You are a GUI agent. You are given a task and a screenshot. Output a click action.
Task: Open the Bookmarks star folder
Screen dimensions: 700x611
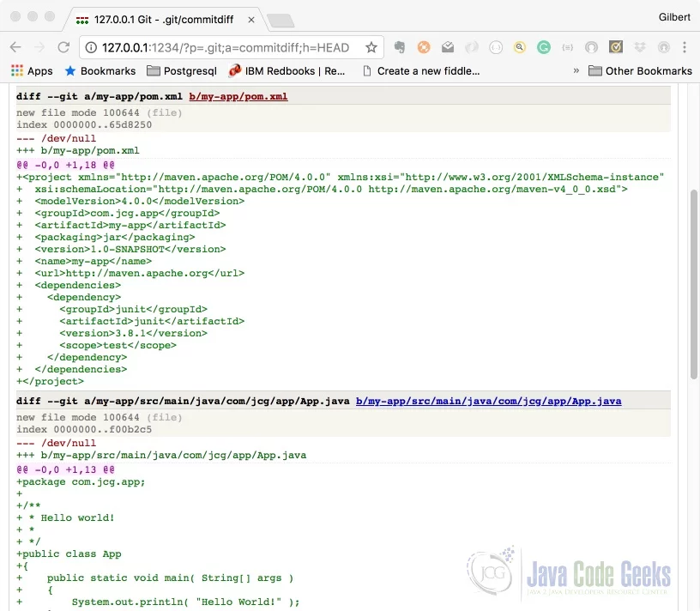[100, 71]
